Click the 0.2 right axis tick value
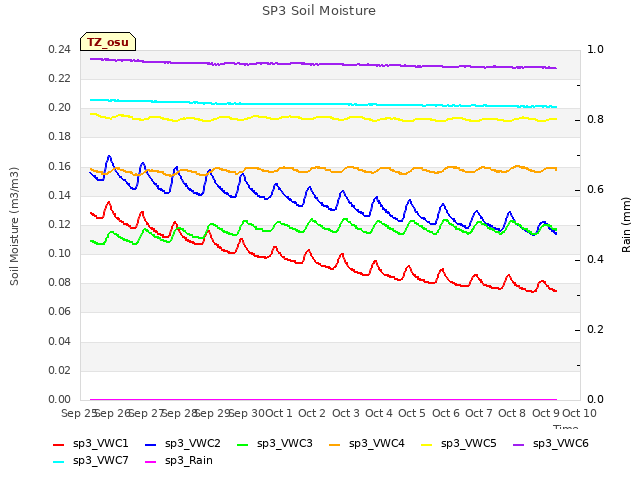The width and height of the screenshot is (640, 480). click(595, 329)
